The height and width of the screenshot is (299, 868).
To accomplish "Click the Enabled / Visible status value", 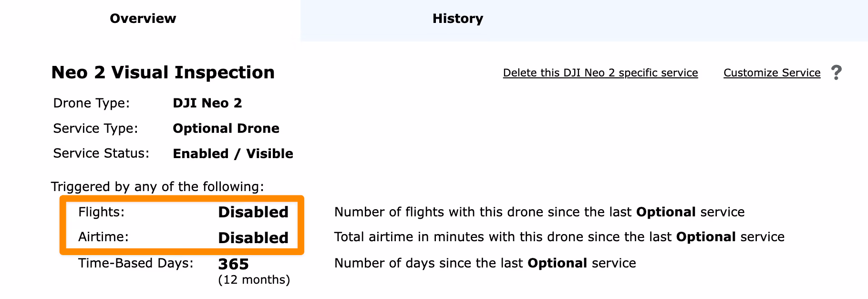I will (233, 154).
